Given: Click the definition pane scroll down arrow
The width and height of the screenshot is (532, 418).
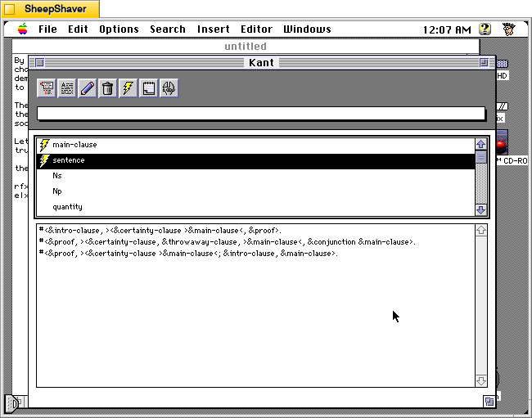Looking at the screenshot, I should point(480,380).
